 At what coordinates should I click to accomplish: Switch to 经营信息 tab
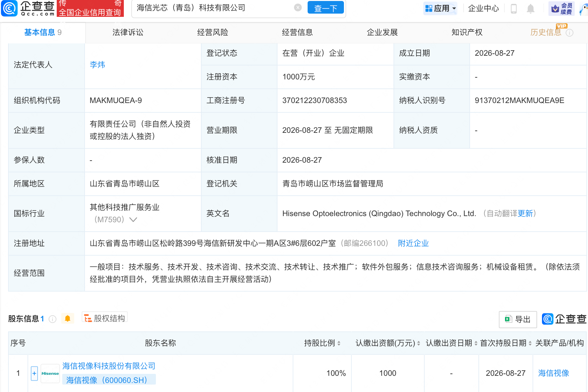coord(297,32)
